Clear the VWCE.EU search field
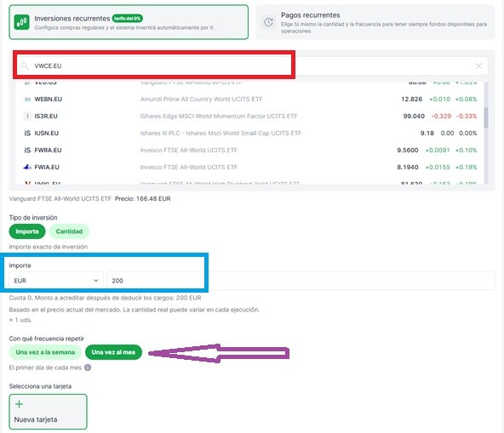 [478, 66]
